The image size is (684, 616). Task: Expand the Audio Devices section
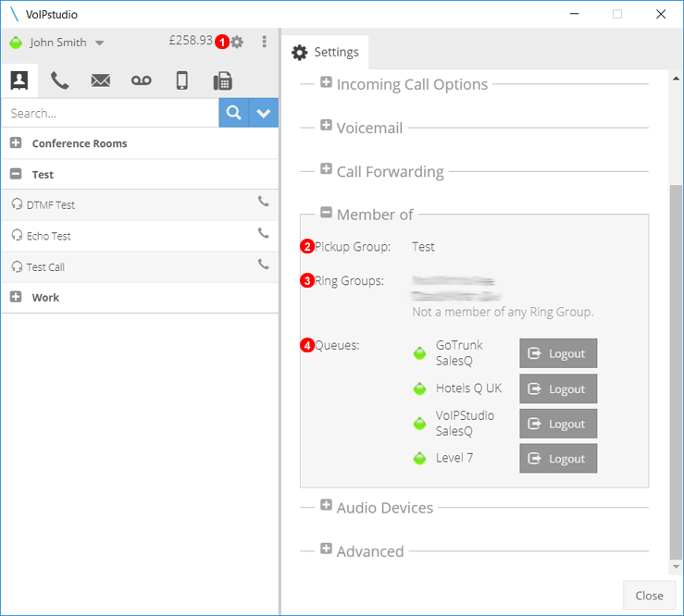326,505
